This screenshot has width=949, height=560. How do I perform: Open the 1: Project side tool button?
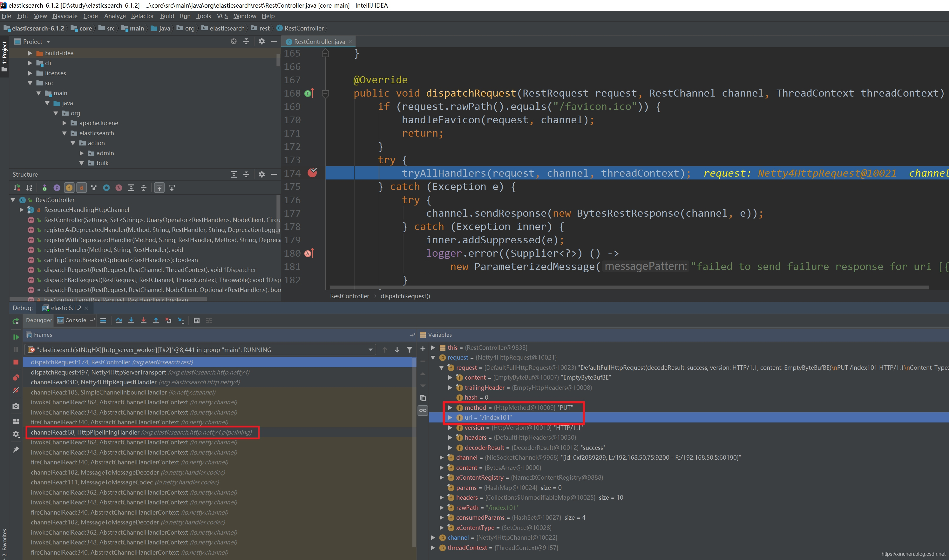pos(4,56)
